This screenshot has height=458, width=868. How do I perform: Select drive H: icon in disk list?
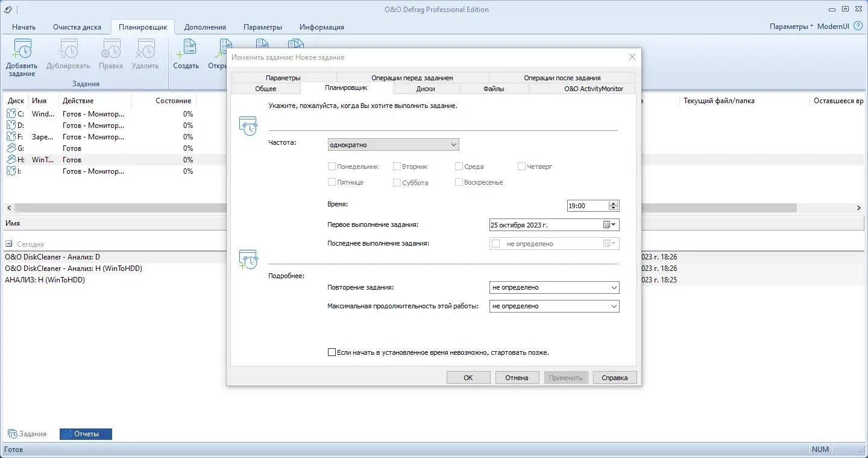tap(11, 159)
